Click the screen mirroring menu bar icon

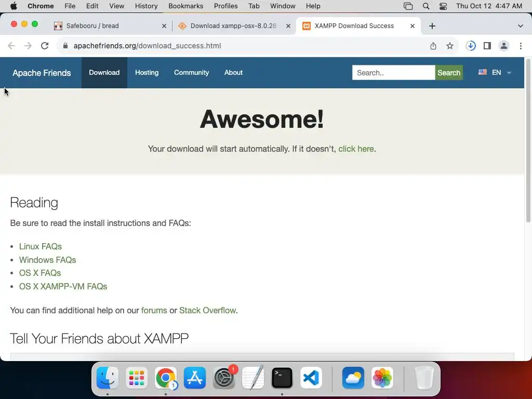(x=408, y=6)
